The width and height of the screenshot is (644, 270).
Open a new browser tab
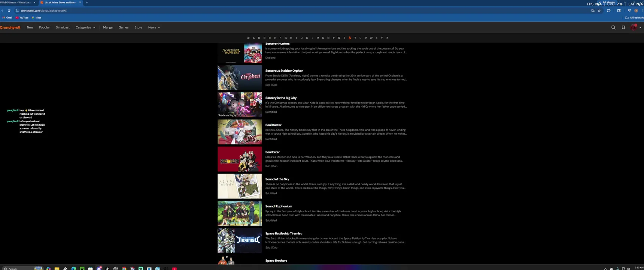click(86, 3)
